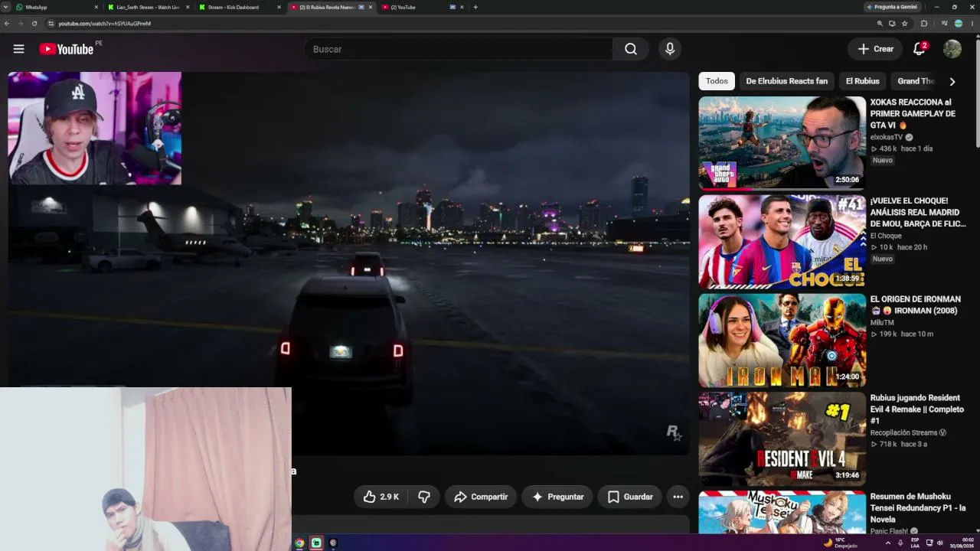This screenshot has width=980, height=551.
Task: Bookmark this page with the star
Action: [x=905, y=24]
